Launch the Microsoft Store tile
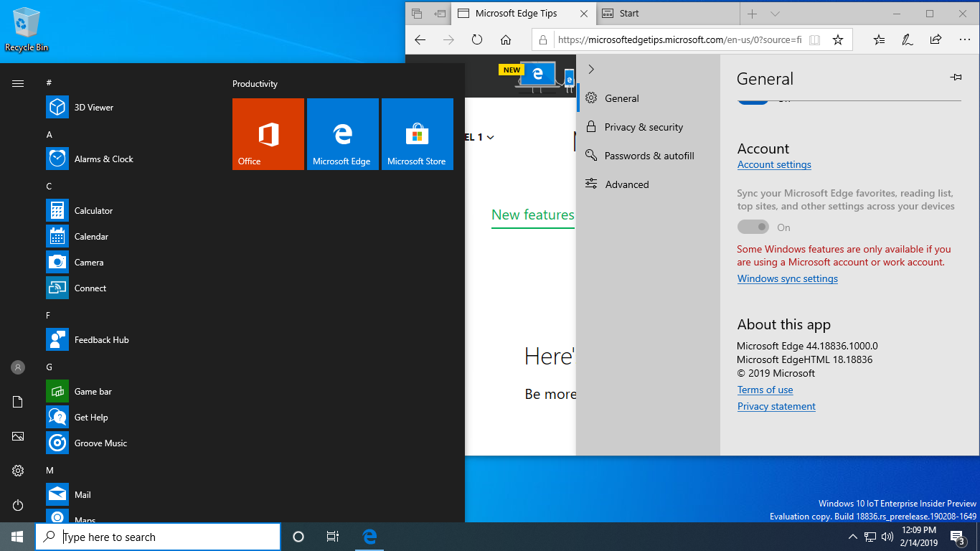The image size is (980, 551). 417,134
